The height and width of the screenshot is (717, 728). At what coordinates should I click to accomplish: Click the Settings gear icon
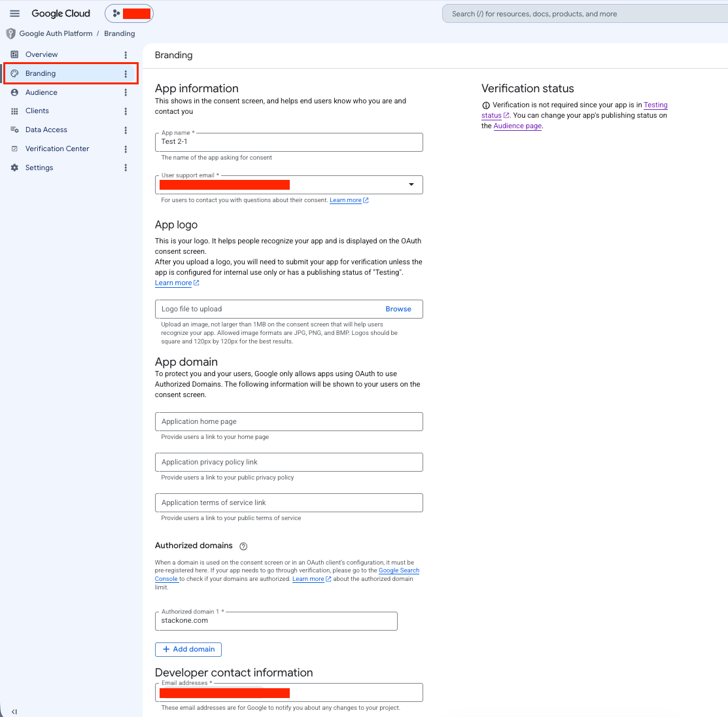pyautogui.click(x=14, y=167)
